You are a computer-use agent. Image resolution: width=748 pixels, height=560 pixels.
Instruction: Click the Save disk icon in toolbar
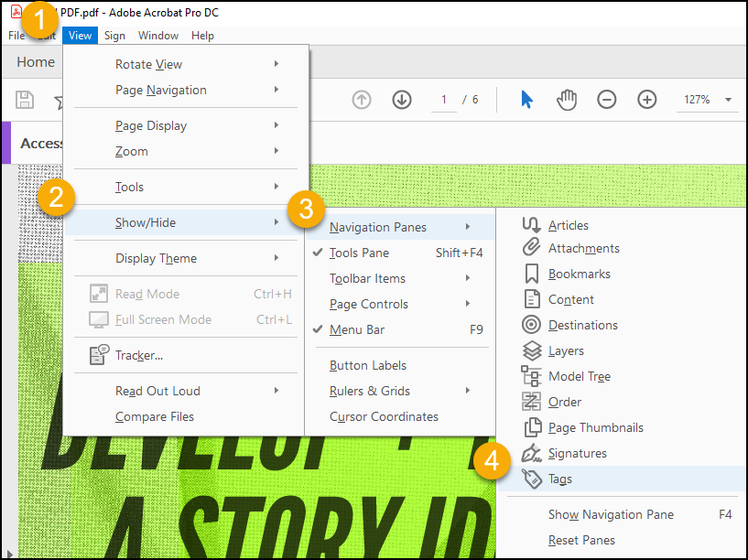[x=25, y=100]
